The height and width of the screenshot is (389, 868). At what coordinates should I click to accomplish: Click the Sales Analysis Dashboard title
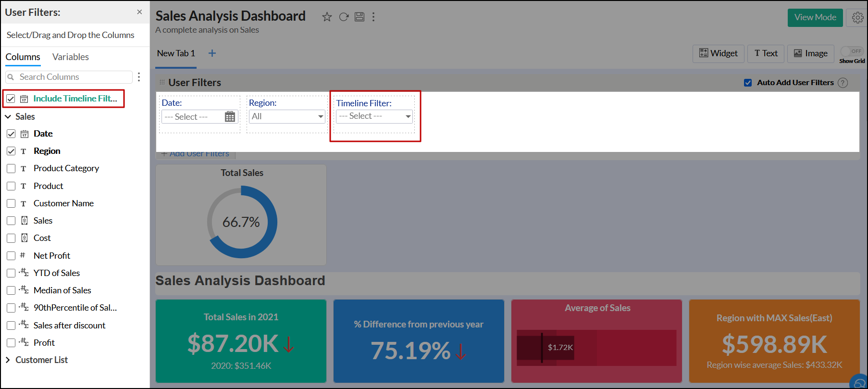click(231, 16)
